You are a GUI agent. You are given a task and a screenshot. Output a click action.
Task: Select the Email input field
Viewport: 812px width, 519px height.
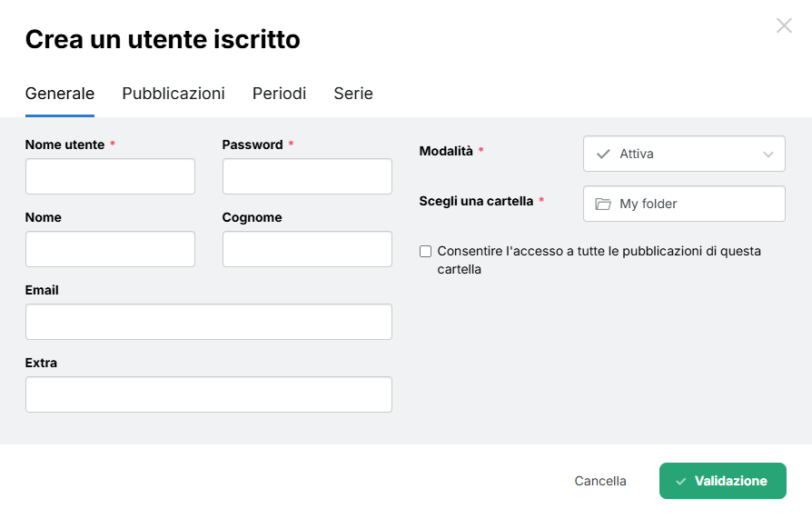click(x=209, y=322)
